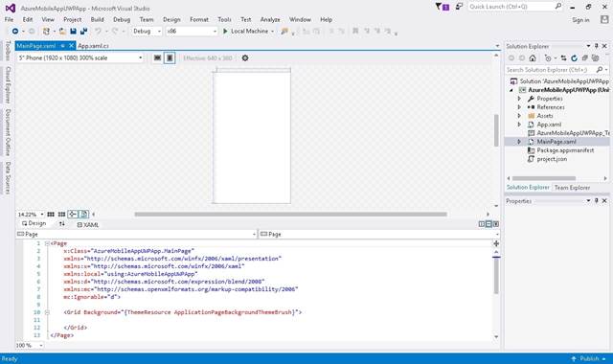Open Package.appxmanifest in Solution Explorer
The width and height of the screenshot is (613, 364).
pos(565,150)
